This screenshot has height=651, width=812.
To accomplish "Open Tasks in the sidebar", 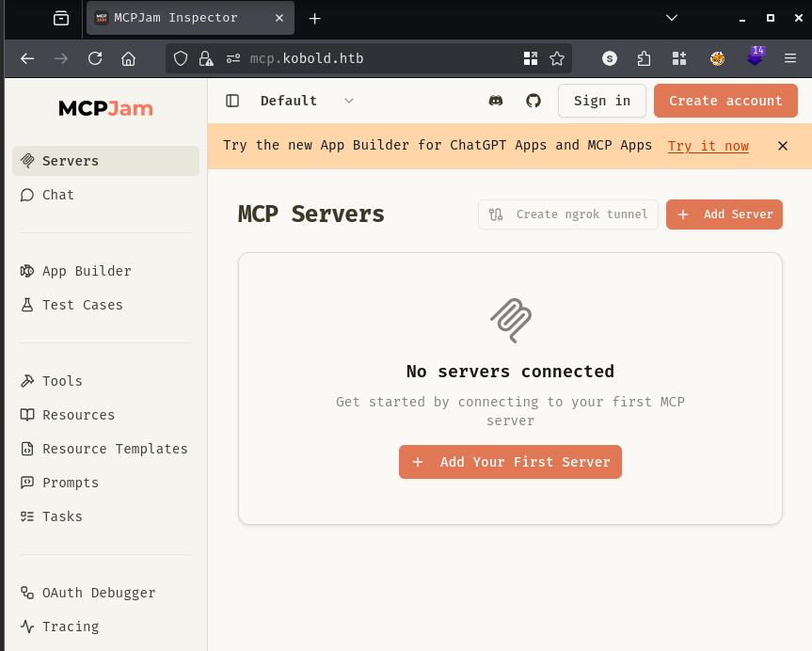I will tap(105, 516).
